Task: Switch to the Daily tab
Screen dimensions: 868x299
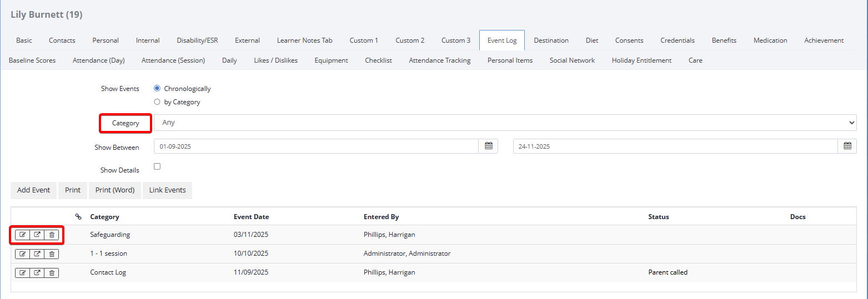Action: pos(229,60)
